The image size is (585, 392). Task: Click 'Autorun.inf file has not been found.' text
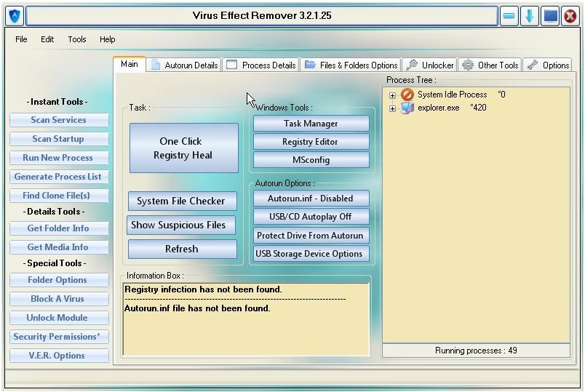tap(197, 308)
